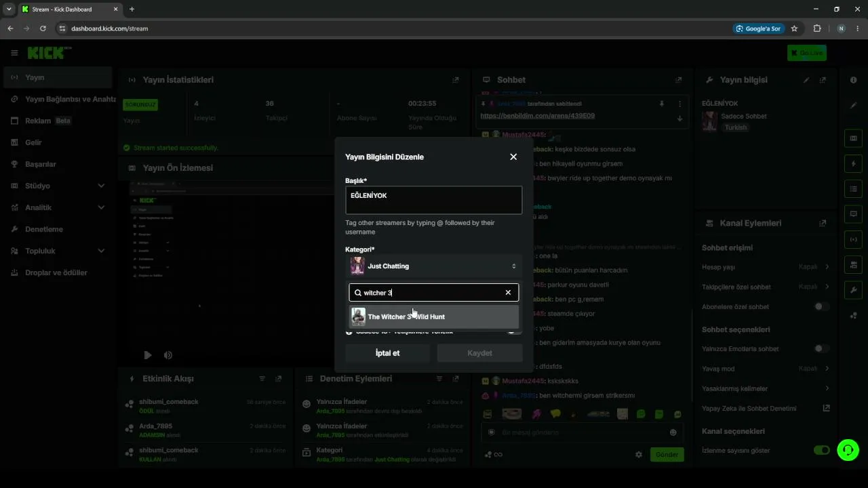
Task: Click the info icon in right rail
Action: click(853, 80)
